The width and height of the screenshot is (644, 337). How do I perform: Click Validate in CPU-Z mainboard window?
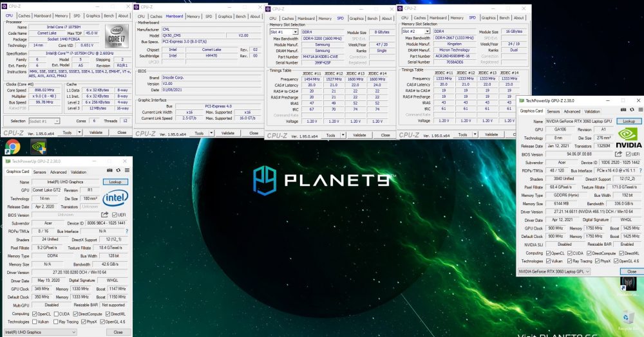click(x=228, y=133)
